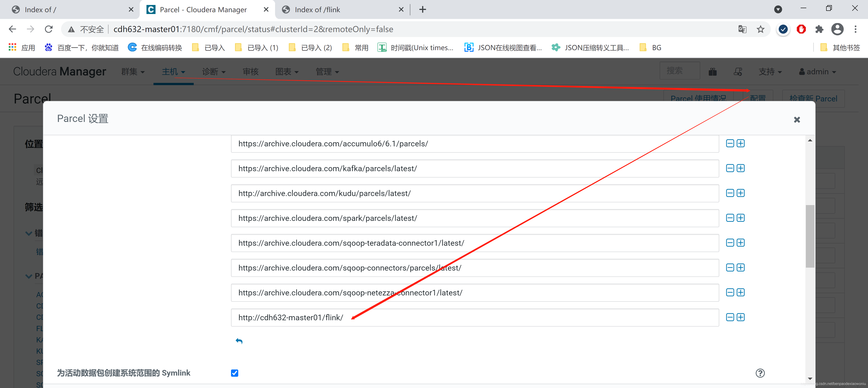The width and height of the screenshot is (868, 388).
Task: Remove the sqoop-teradata-connector1 URL row
Action: tap(730, 243)
